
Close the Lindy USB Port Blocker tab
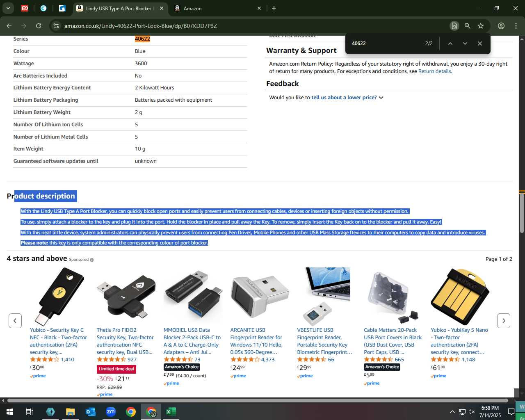(x=162, y=8)
